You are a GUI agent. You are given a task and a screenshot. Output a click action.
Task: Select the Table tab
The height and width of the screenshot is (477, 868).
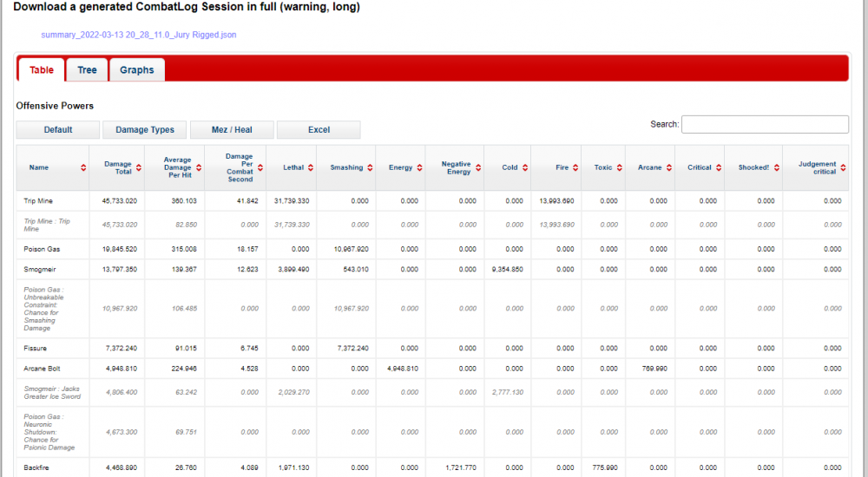41,70
